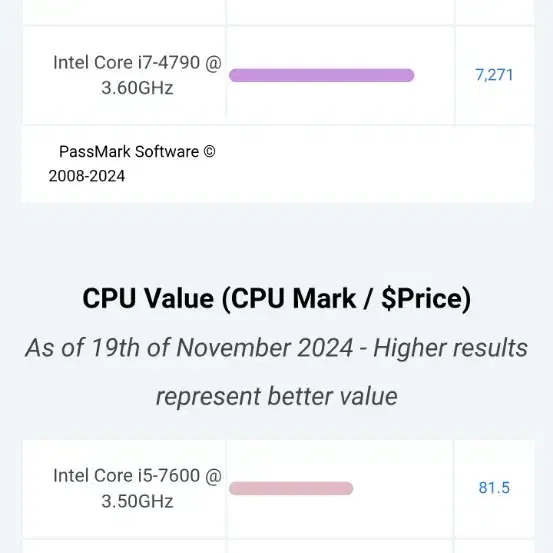The width and height of the screenshot is (553, 553).
Task: Click the 3.50GHz clock speed text
Action: pyautogui.click(x=137, y=501)
